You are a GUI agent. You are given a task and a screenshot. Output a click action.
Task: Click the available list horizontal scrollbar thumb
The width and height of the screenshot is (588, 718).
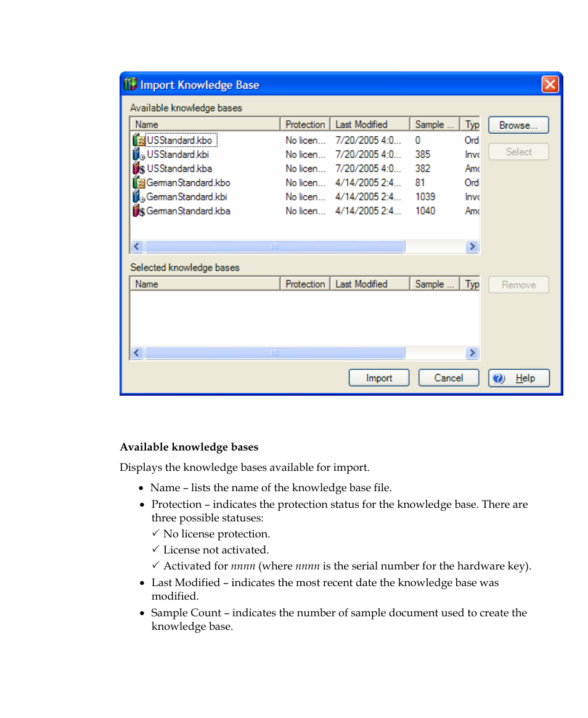click(x=275, y=247)
